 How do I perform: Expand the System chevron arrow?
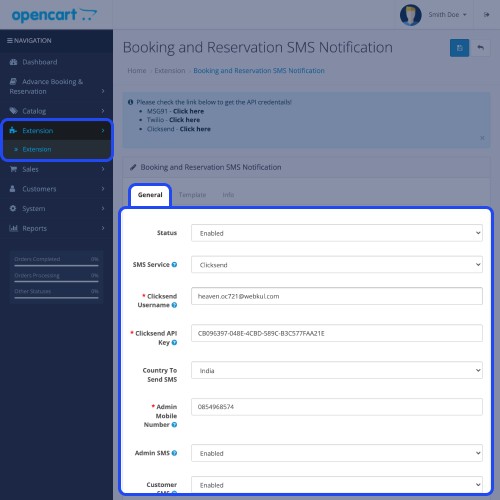pos(103,208)
